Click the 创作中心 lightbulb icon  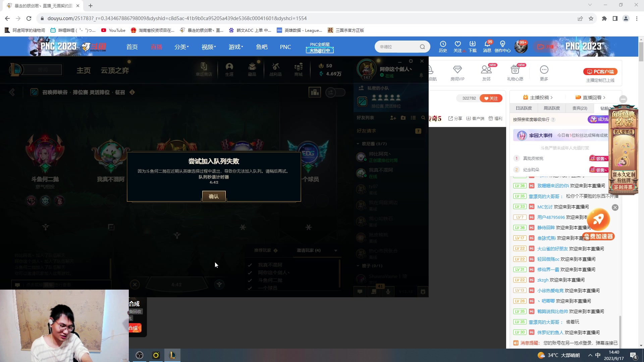[502, 44]
